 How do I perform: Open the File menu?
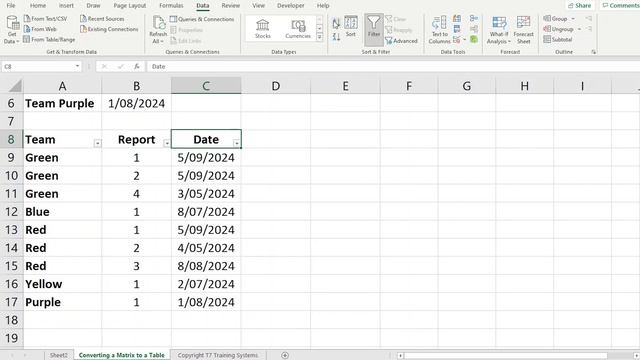click(11, 6)
